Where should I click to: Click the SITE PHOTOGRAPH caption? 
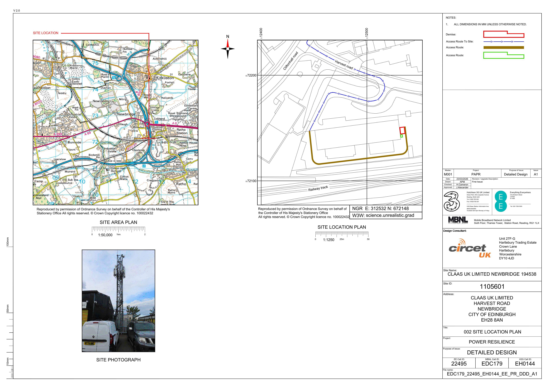[x=118, y=360]
